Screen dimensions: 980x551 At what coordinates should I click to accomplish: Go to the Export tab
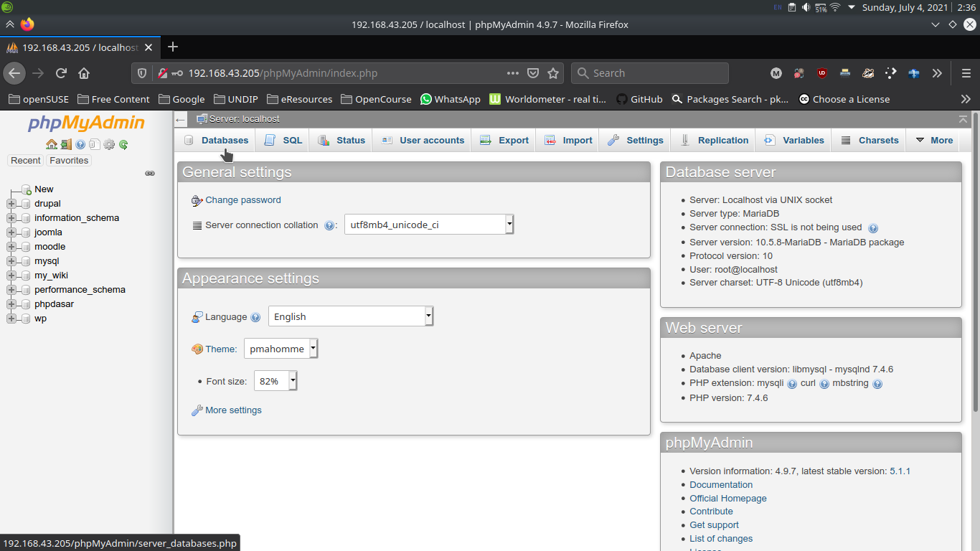[x=504, y=141]
